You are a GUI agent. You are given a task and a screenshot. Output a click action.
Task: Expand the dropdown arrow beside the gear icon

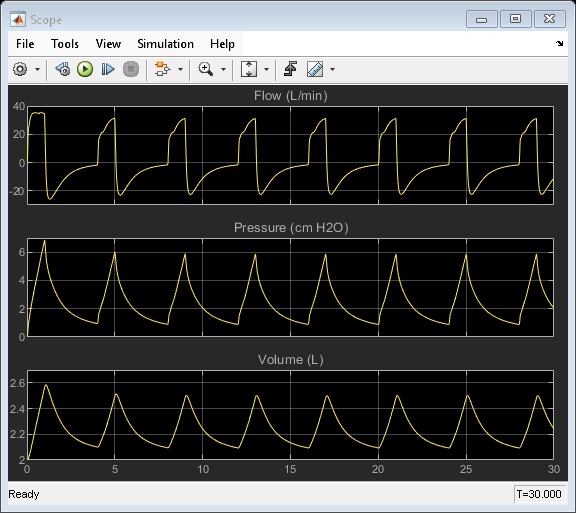(x=37, y=69)
